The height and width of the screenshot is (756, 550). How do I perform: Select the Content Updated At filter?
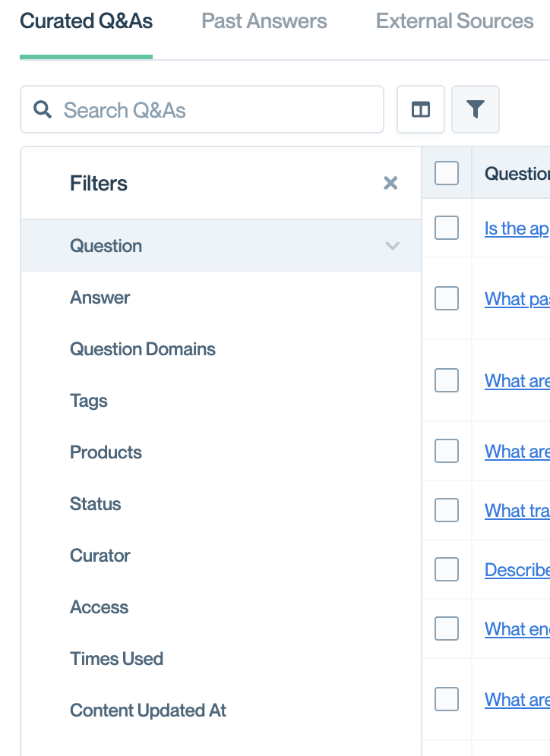[148, 710]
